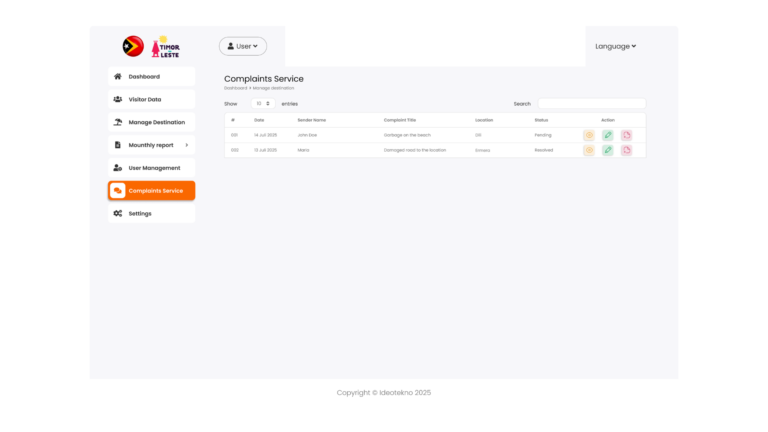This screenshot has width=768, height=432.
Task: Click the sender name 'John Doe'
Action: tap(307, 135)
